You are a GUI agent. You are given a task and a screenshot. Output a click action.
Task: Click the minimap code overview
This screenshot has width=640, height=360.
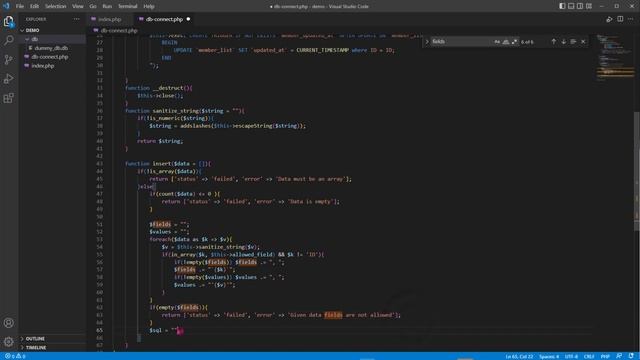tap(615, 57)
